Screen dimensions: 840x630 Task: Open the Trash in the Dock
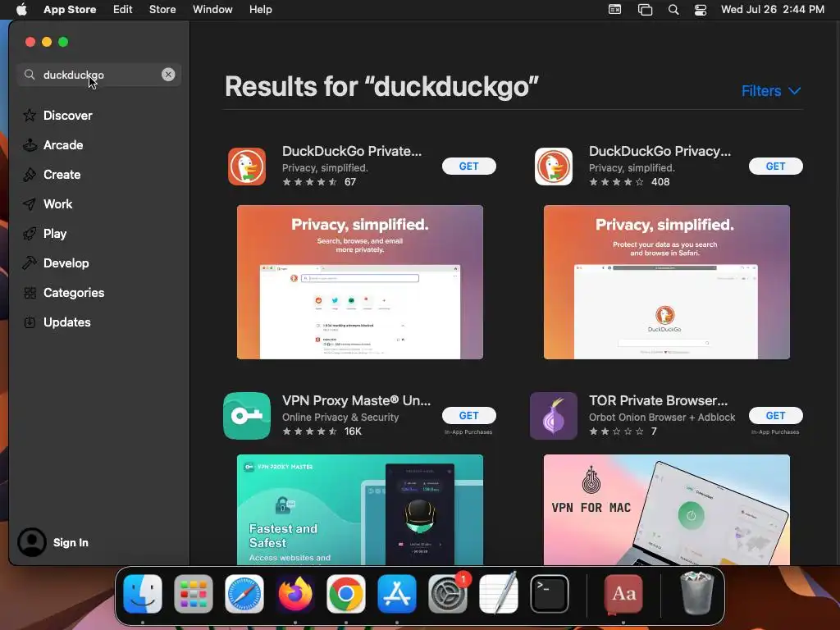tap(696, 594)
